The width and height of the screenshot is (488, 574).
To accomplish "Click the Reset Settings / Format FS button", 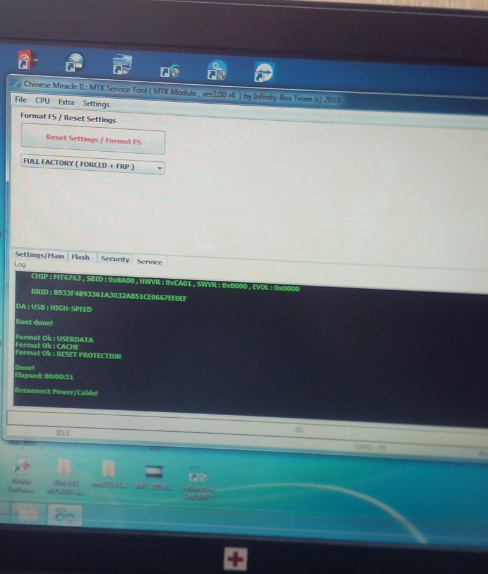I will pyautogui.click(x=93, y=139).
